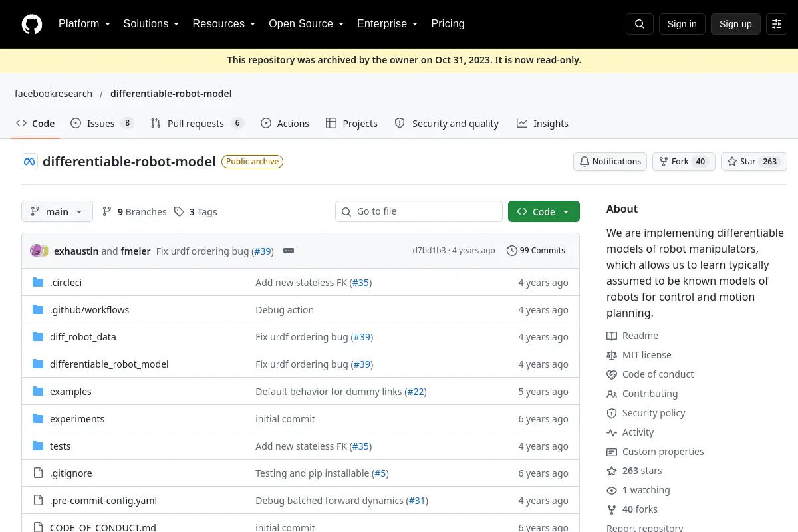The height and width of the screenshot is (532, 798).
Task: Click the Contributing people icon
Action: 612,394
